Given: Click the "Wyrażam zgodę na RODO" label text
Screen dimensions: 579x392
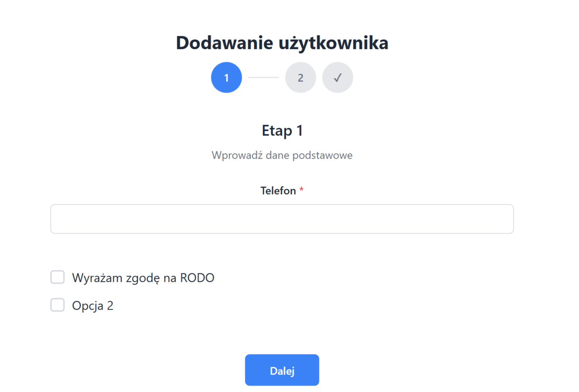Looking at the screenshot, I should 143,278.
